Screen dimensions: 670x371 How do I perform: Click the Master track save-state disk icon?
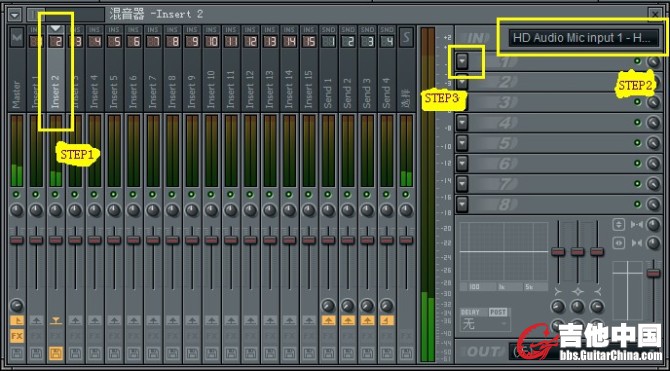click(17, 353)
